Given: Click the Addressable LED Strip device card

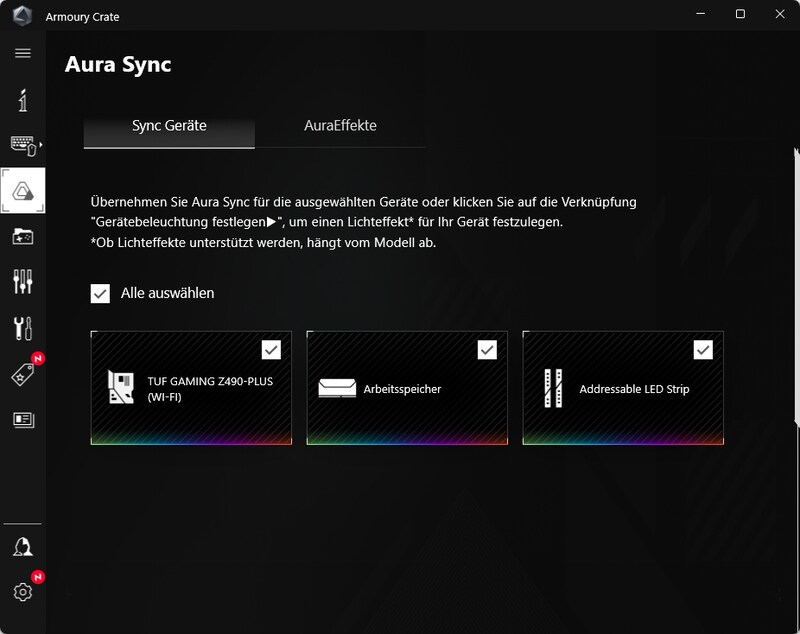Looking at the screenshot, I should pyautogui.click(x=622, y=395).
